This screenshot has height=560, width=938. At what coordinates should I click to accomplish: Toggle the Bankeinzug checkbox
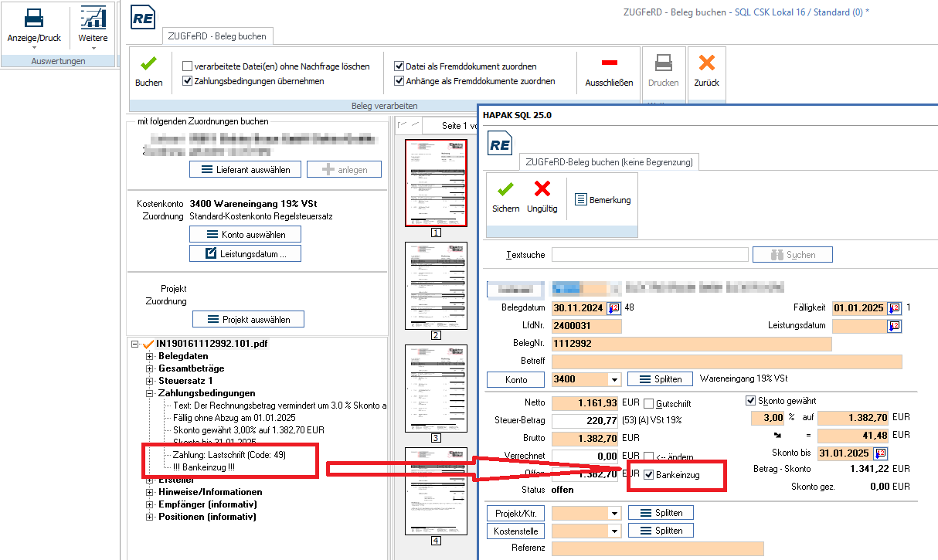coord(648,475)
